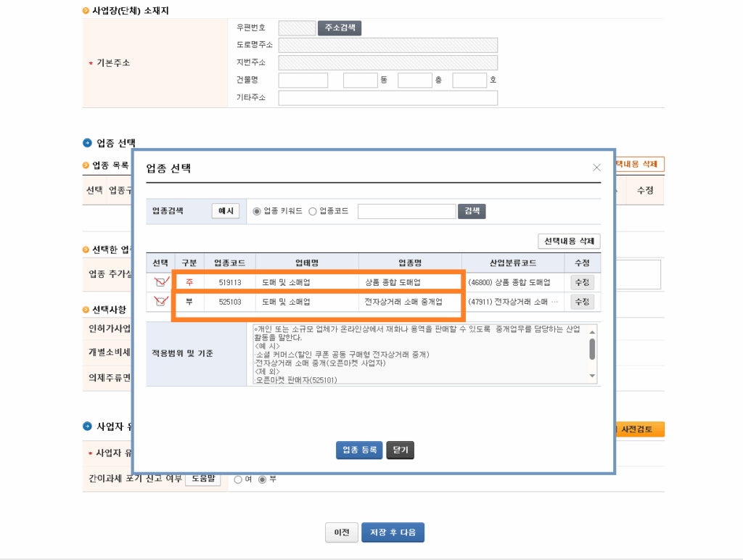The height and width of the screenshot is (560, 743).
Task: Click the 업종 search keyword input field
Action: [406, 211]
